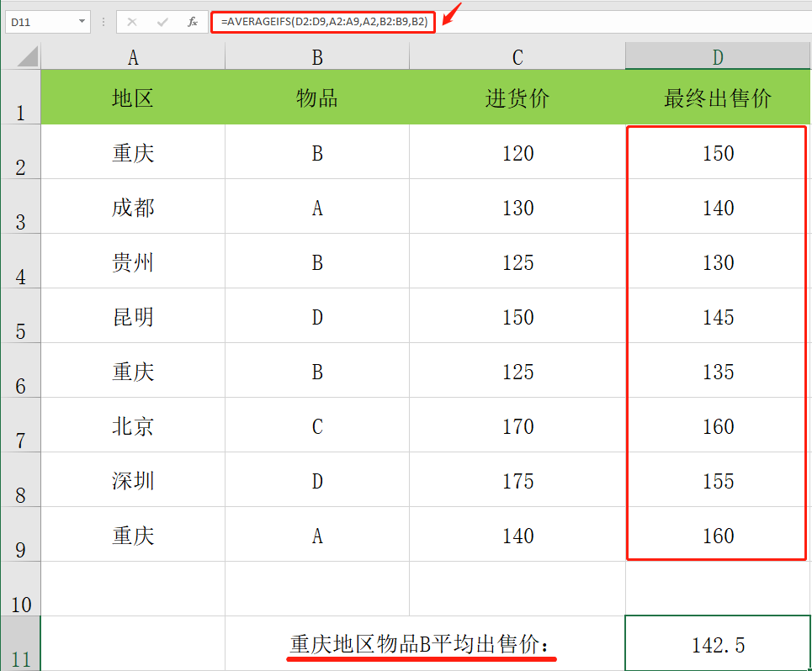The image size is (812, 671).
Task: Select cell A5 containing 昆明
Action: [x=133, y=316]
